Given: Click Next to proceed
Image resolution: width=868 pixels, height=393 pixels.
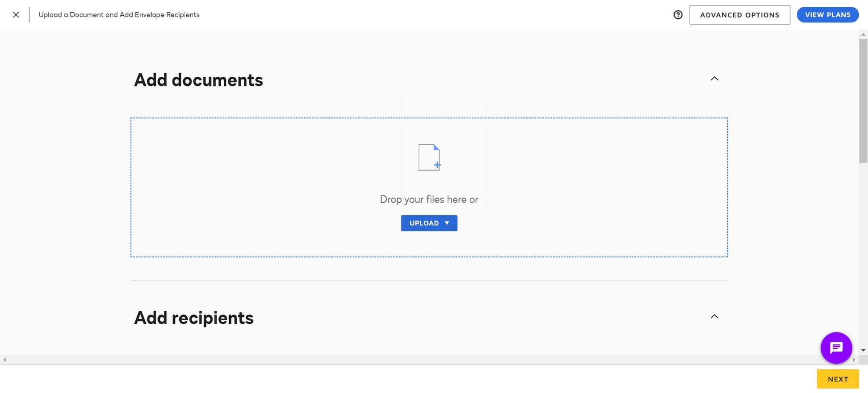Looking at the screenshot, I should [837, 379].
